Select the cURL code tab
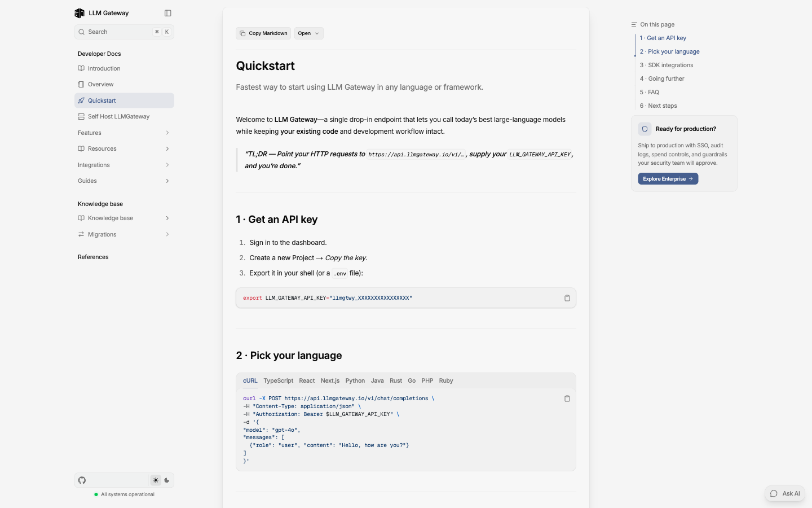 pos(250,381)
